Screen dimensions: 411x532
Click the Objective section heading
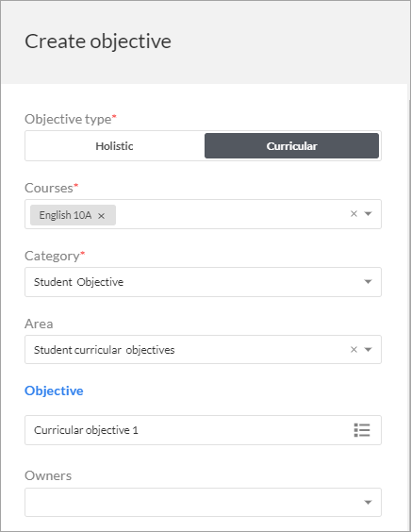point(54,391)
